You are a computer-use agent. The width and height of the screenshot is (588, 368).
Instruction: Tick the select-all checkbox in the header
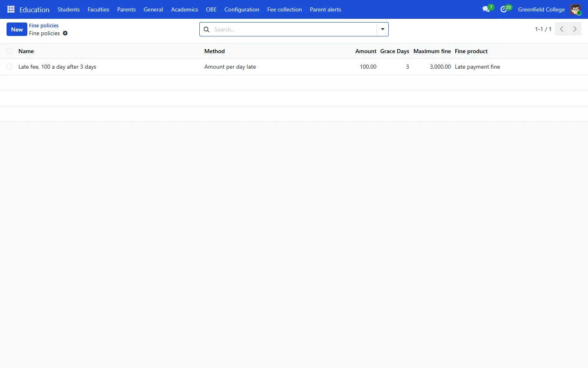[x=9, y=51]
